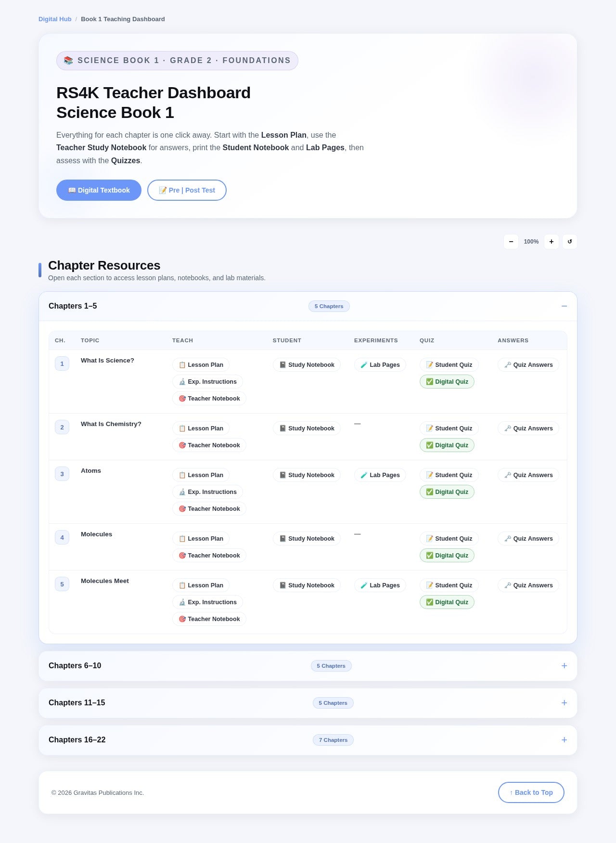Click the Book 1 Teaching Dashboard breadcrumb
The image size is (616, 843).
123,19
